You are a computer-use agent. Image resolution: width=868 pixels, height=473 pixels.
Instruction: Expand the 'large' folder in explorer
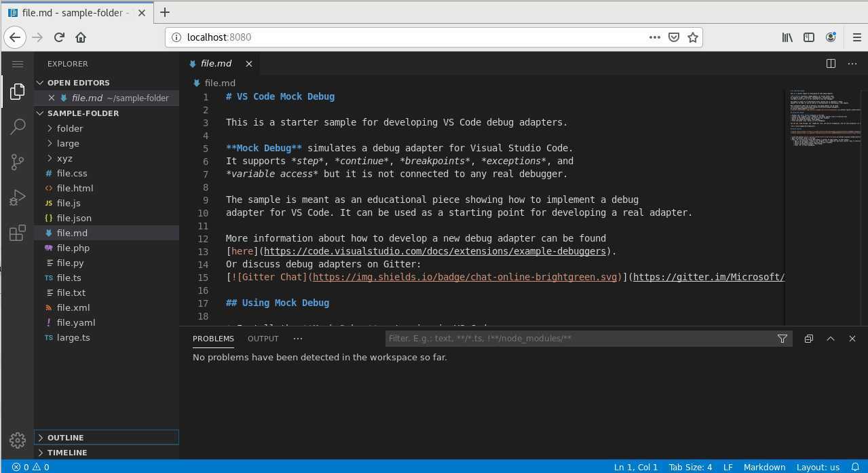[68, 143]
